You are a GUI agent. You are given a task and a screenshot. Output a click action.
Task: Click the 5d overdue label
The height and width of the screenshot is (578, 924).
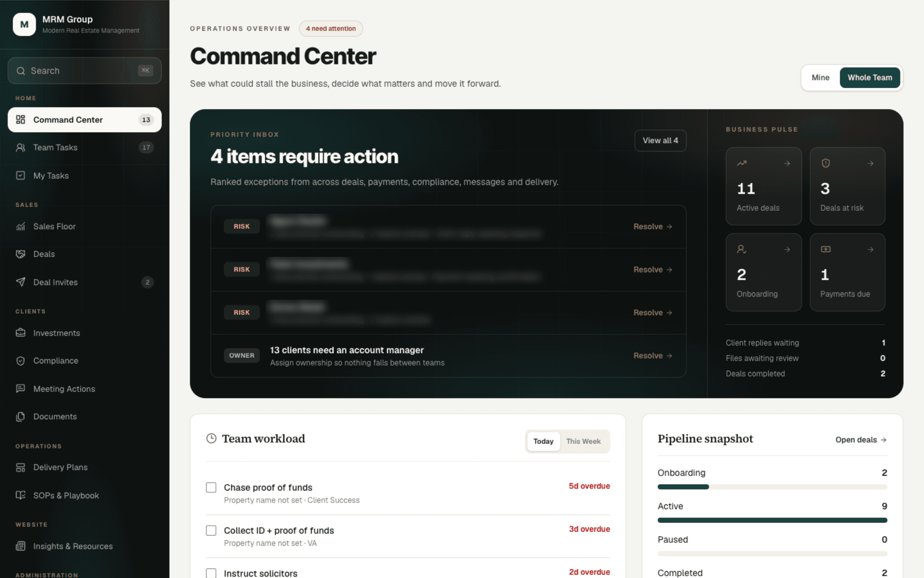point(589,486)
